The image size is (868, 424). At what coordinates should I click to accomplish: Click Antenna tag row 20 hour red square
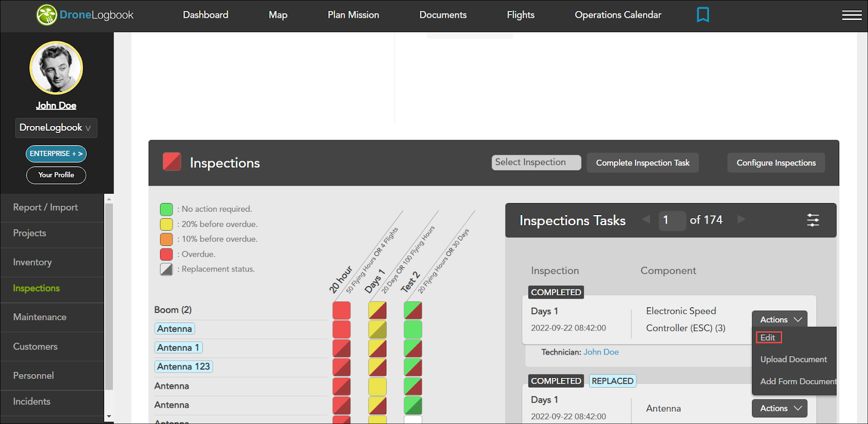tap(341, 330)
